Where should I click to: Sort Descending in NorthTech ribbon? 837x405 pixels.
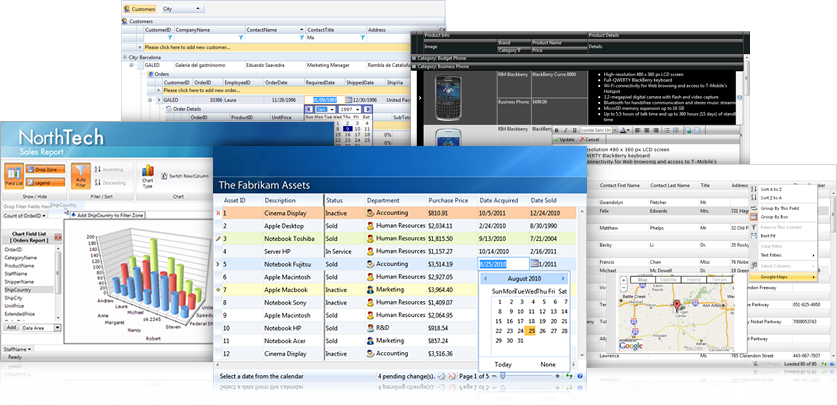click(x=108, y=182)
